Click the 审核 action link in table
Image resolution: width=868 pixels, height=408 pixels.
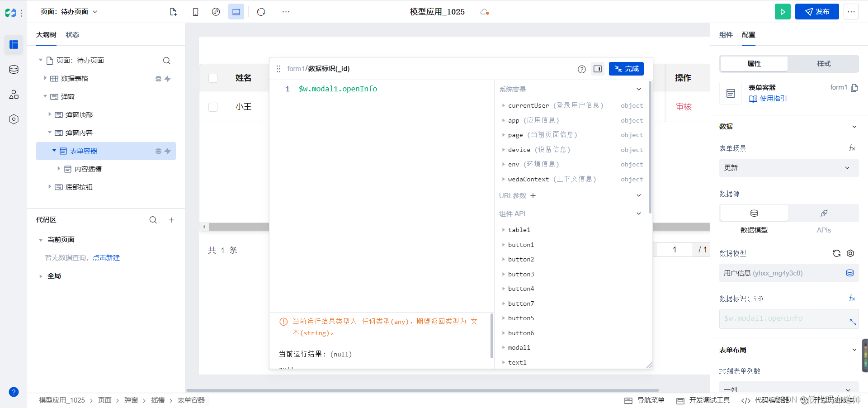684,107
